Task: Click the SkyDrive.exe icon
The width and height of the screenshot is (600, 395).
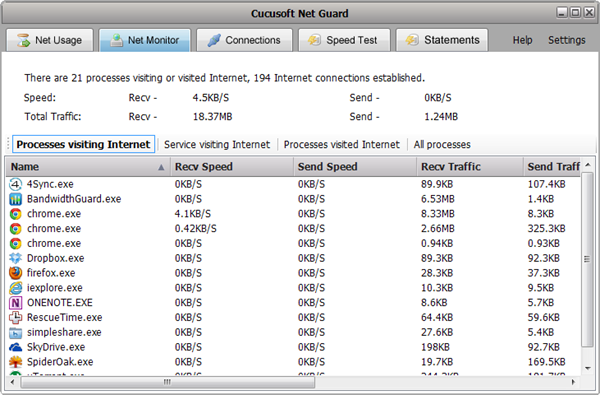Action: click(x=15, y=347)
